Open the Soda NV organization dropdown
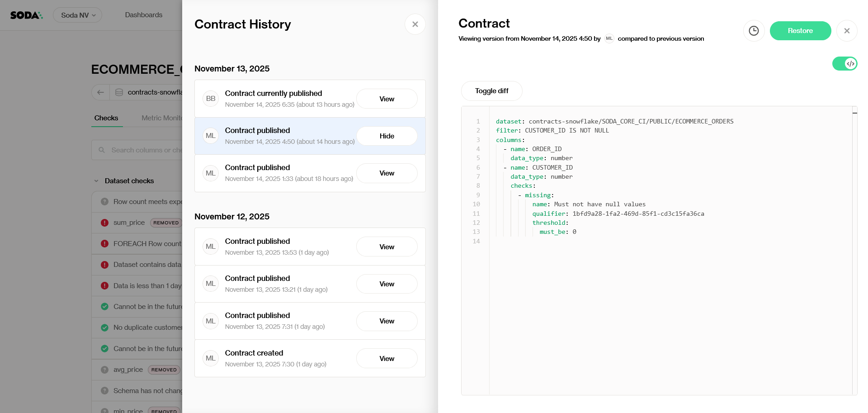 tap(78, 15)
